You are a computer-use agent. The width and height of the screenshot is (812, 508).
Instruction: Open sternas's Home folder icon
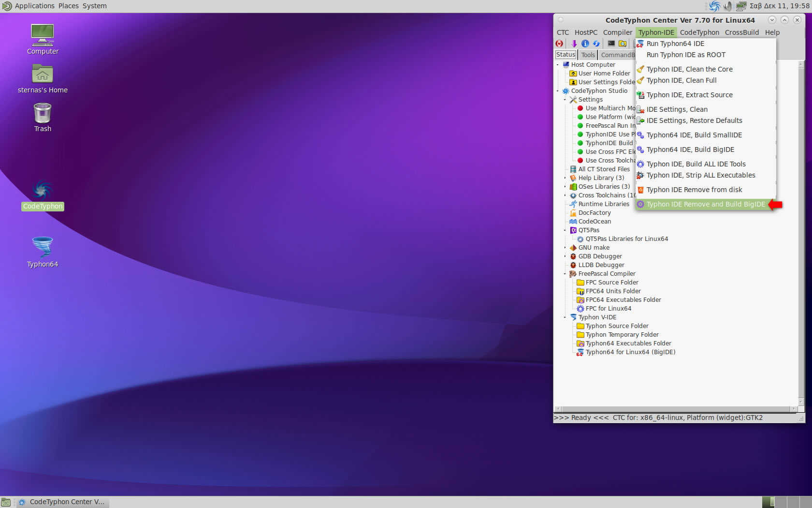pos(43,79)
